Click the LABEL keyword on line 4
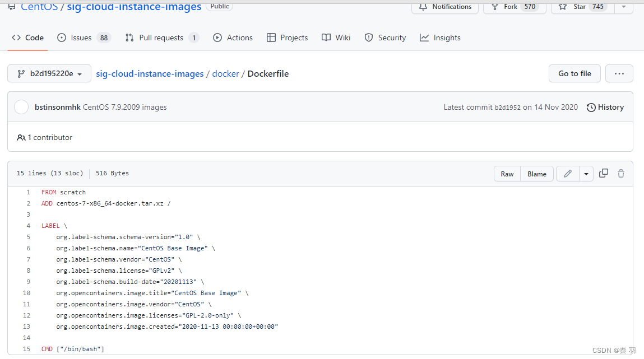Screen dimensions: 644x359 pyautogui.click(x=50, y=226)
